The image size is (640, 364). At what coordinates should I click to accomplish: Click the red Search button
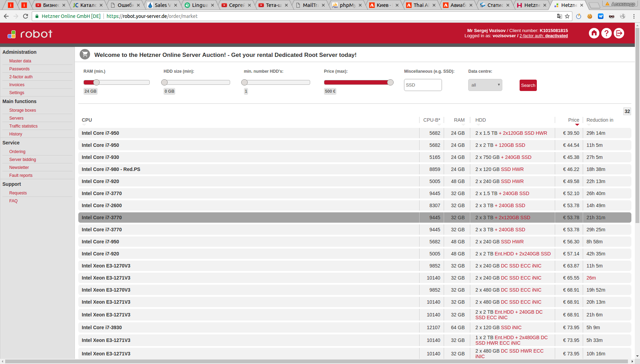pos(528,85)
